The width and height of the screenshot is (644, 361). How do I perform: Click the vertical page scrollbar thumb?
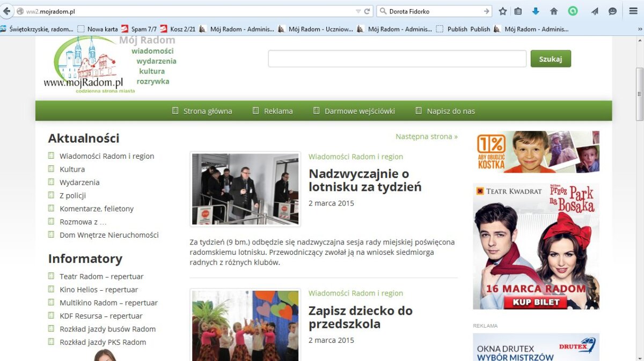[639, 94]
